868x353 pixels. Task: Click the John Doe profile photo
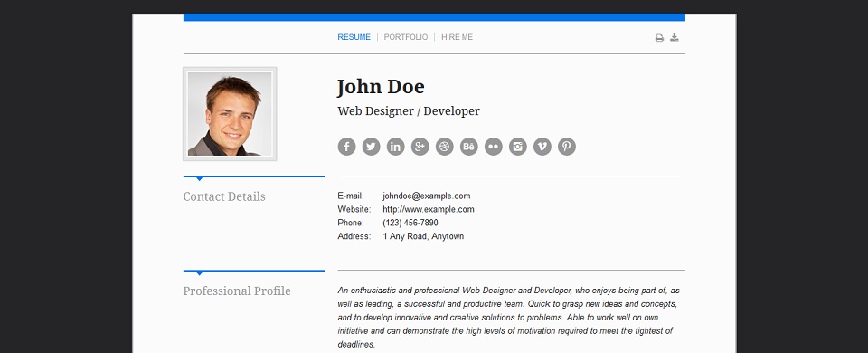point(230,114)
